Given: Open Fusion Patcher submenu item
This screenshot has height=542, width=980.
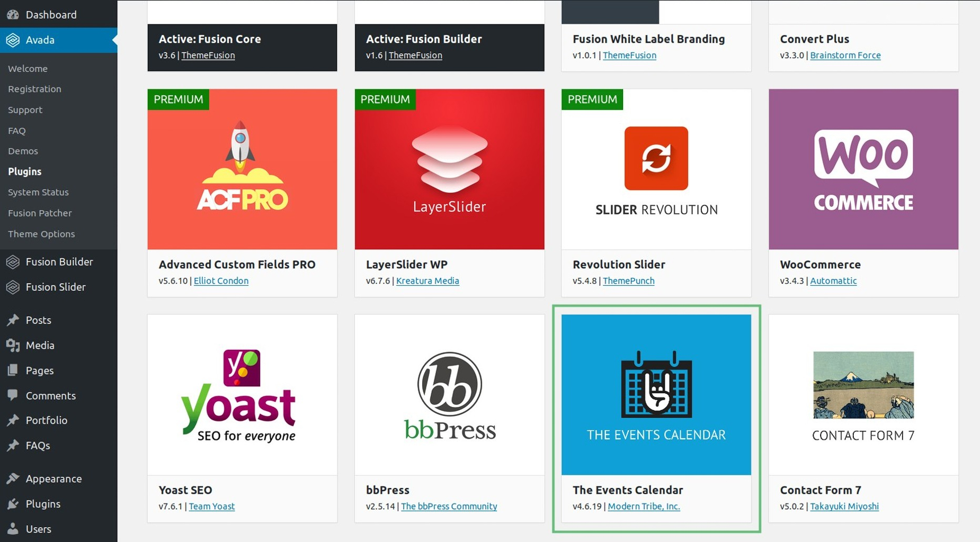Looking at the screenshot, I should 40,213.
